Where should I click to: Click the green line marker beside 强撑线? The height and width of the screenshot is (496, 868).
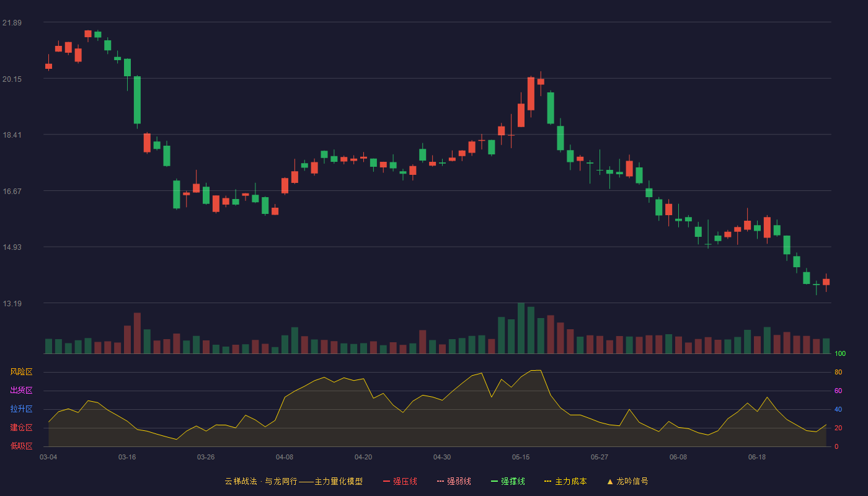[494, 481]
